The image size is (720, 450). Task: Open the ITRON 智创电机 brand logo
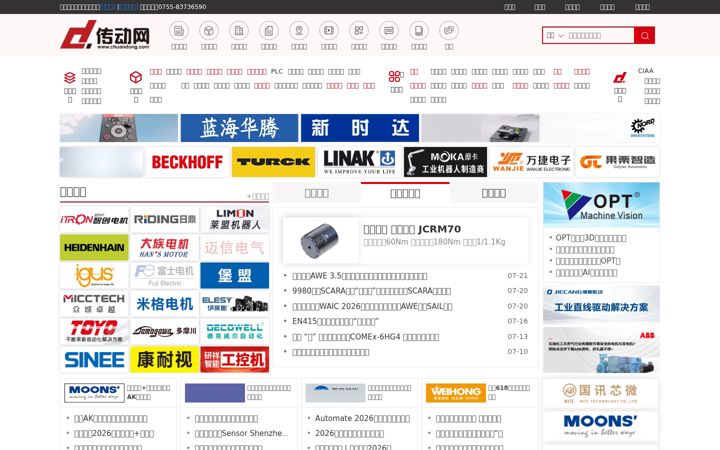94,219
